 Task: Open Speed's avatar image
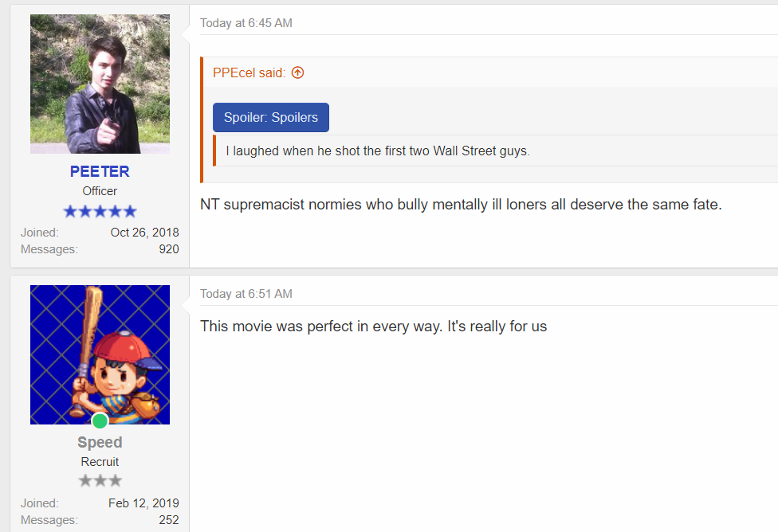(100, 354)
